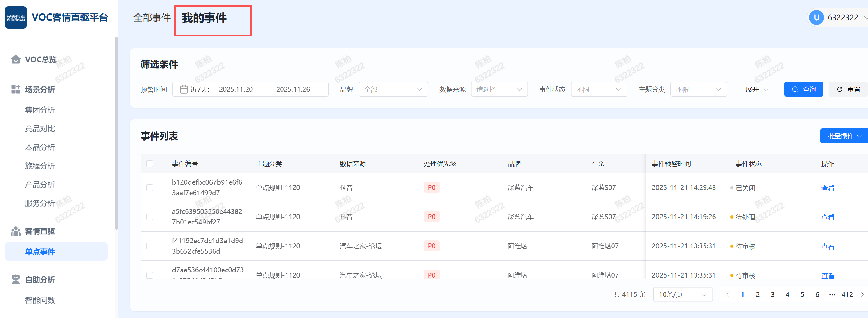Click the 自助分析 robot icon

[x=16, y=279]
